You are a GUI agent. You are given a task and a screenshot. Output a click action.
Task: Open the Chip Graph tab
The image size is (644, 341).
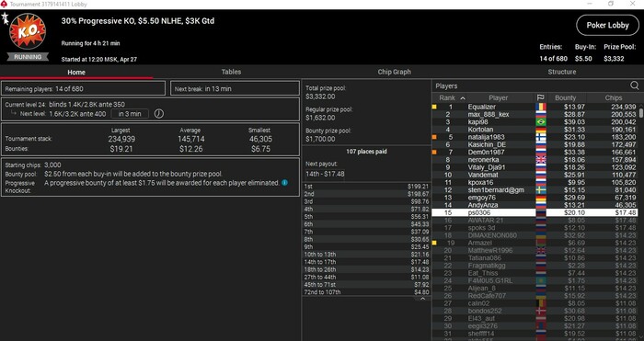pos(395,72)
